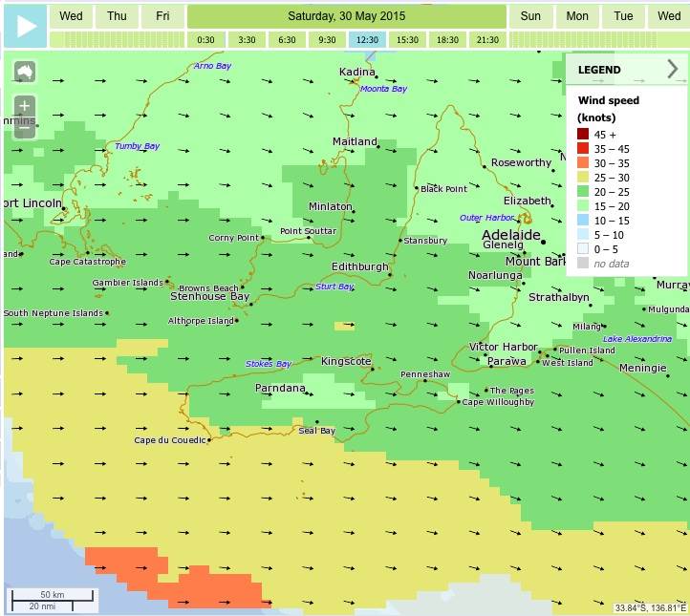This screenshot has height=616, width=690.
Task: Click the Adelaide city label on map
Action: click(x=510, y=235)
